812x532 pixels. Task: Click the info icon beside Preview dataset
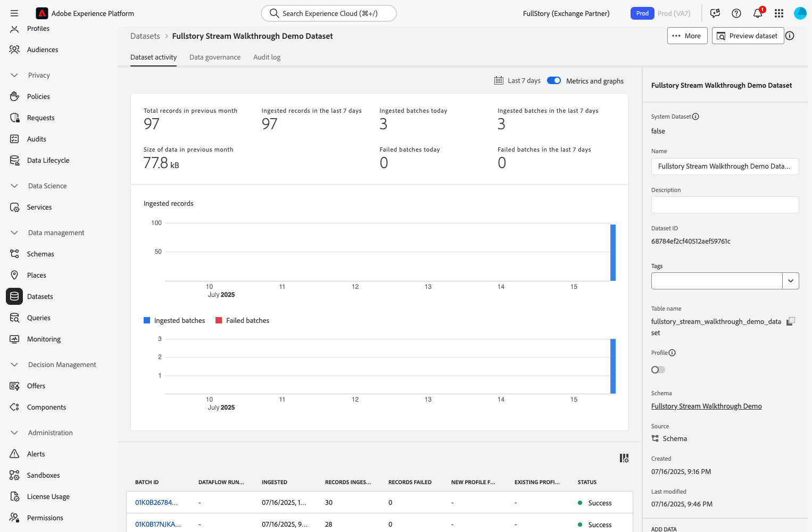point(790,36)
